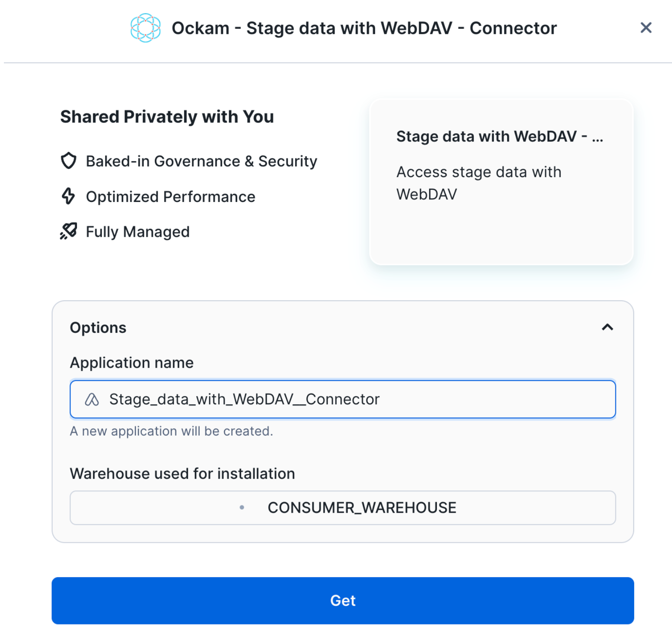672x638 pixels.
Task: Click the 'Shared Privately with You' heading
Action: [x=167, y=117]
